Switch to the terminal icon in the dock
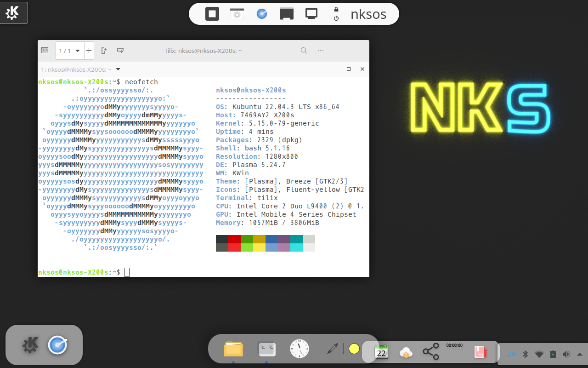 click(x=266, y=349)
